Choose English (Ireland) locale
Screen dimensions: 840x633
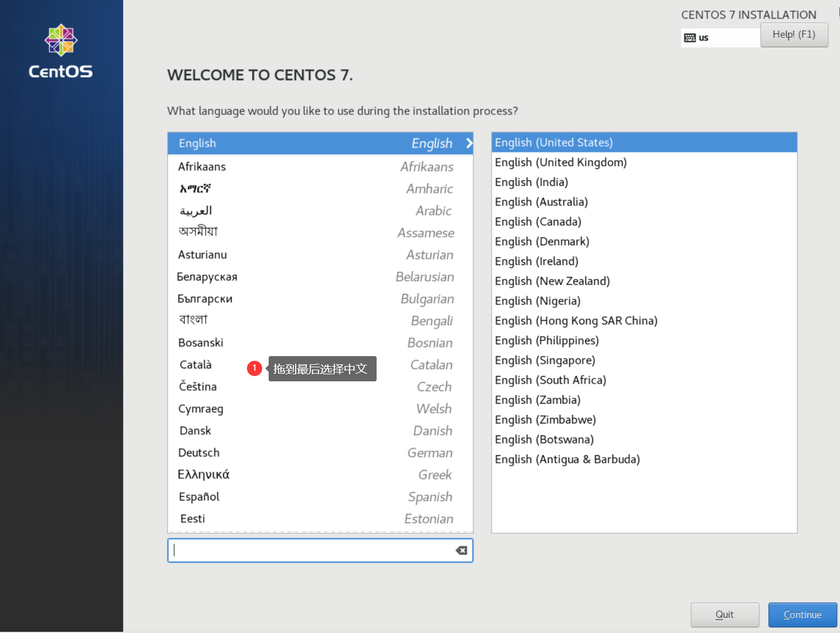pos(644,262)
